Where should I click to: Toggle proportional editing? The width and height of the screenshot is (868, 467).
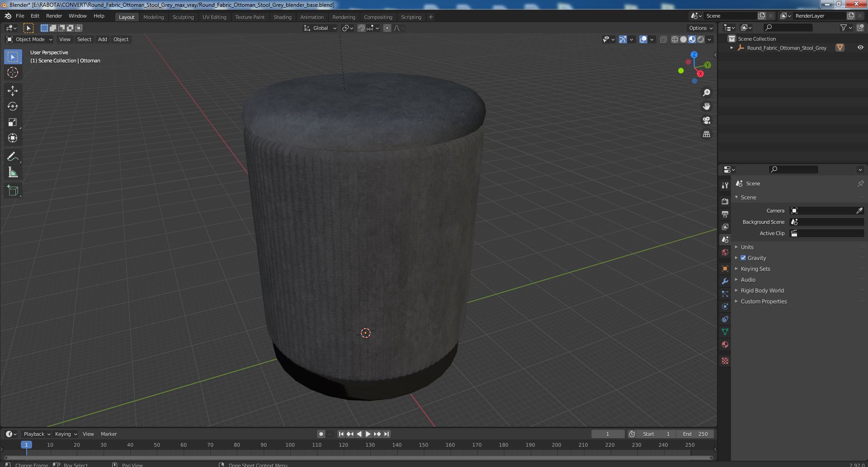point(387,28)
